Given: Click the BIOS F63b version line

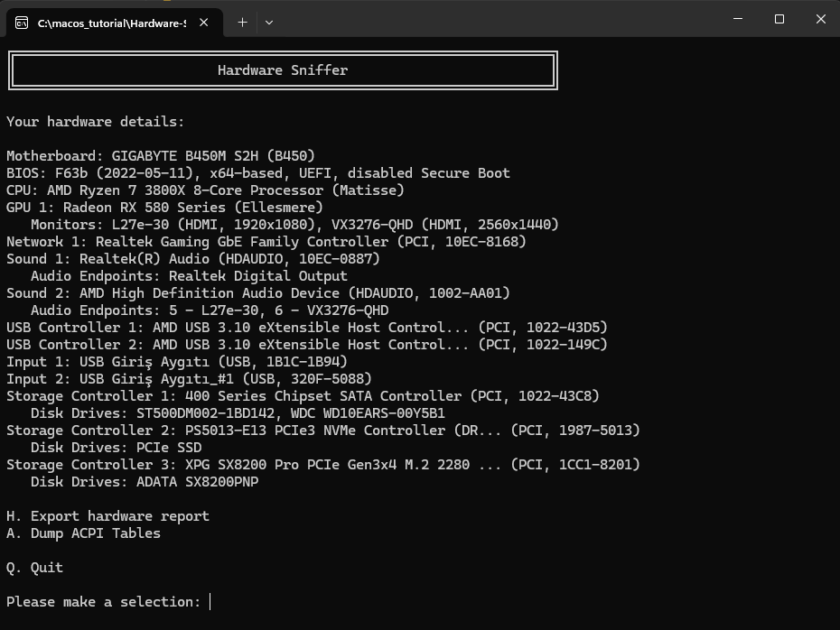Looking at the screenshot, I should (x=257, y=173).
